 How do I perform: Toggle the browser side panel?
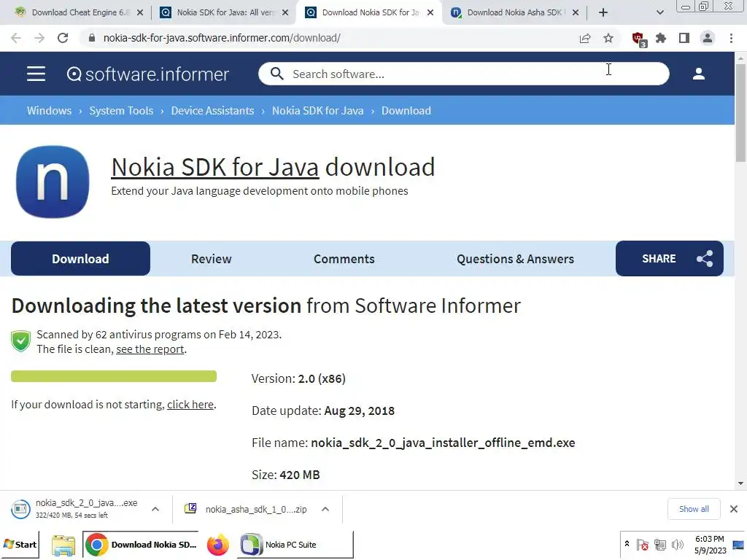click(684, 38)
